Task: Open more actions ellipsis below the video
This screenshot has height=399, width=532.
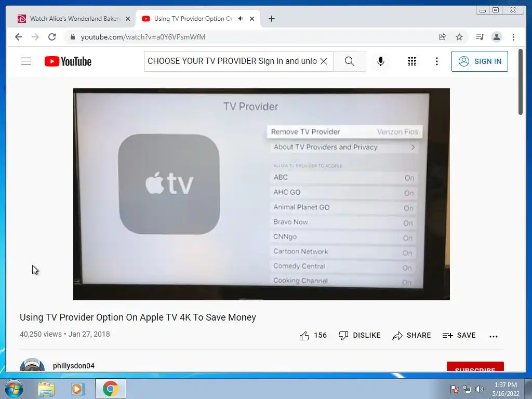Action: 494,336
